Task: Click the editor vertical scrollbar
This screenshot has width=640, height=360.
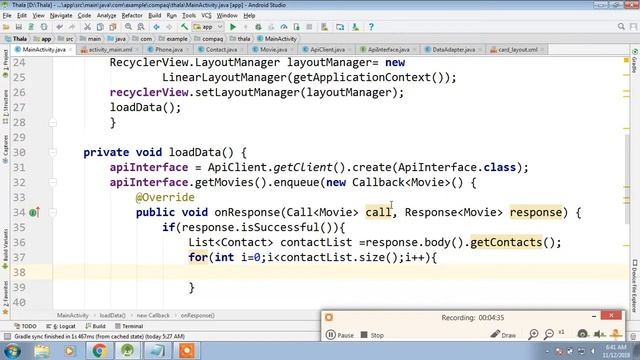Action: [627, 180]
